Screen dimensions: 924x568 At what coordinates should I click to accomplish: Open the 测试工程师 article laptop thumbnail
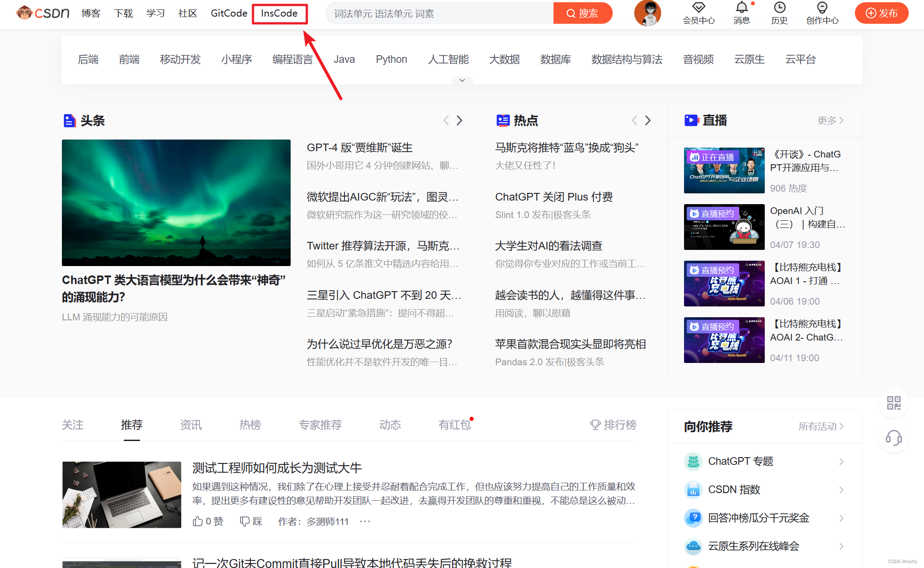coord(122,495)
